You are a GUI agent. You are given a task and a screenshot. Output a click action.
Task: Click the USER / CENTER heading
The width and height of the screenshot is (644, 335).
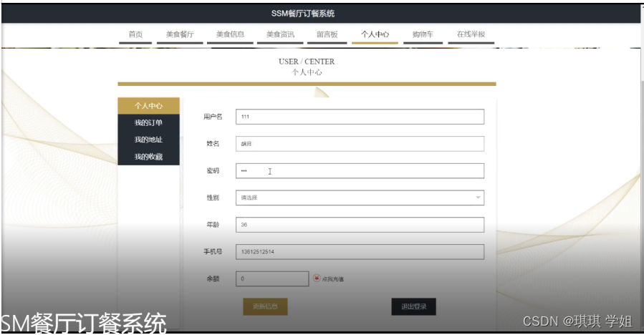[x=307, y=62]
